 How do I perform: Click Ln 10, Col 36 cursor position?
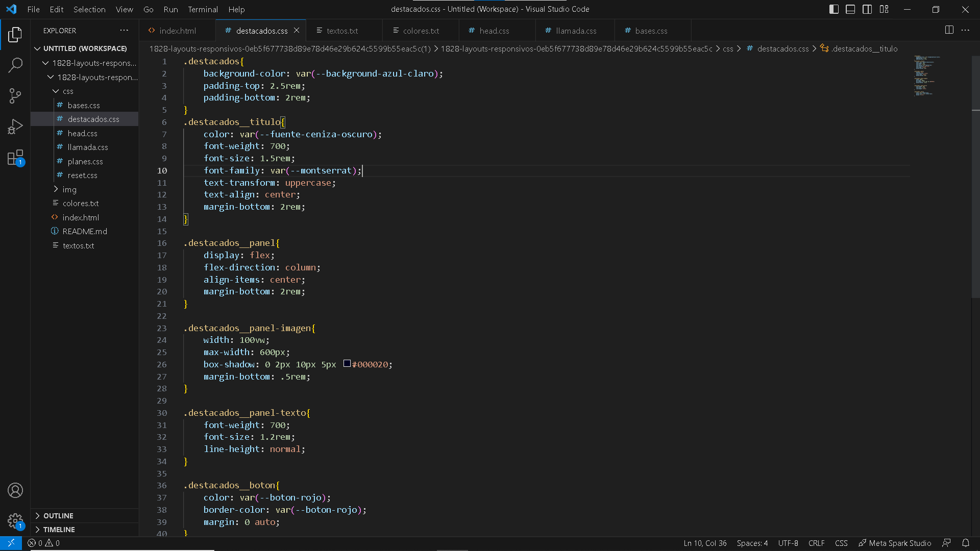coord(705,543)
